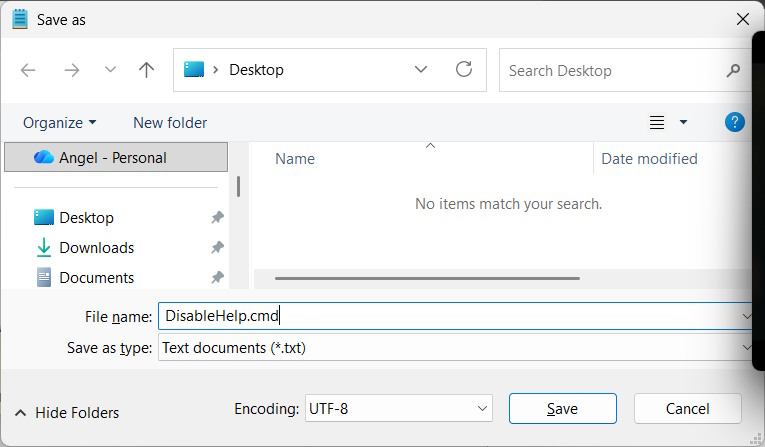
Task: Open the previous locations dropdown in address bar
Action: [x=421, y=70]
